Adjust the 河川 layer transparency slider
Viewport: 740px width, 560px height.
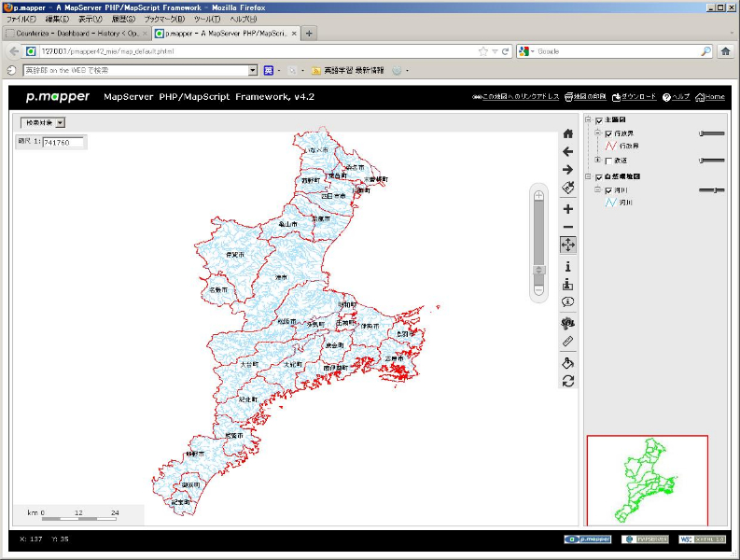(x=715, y=190)
